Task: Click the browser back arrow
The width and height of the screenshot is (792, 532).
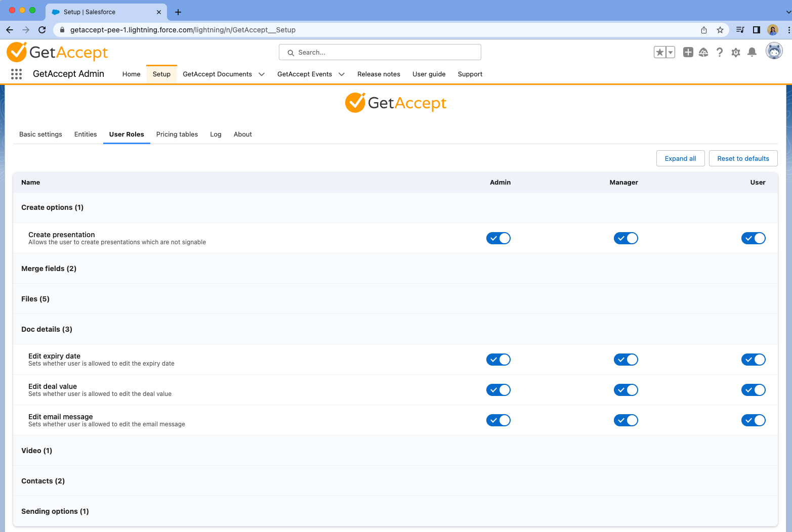Action: (x=10, y=30)
